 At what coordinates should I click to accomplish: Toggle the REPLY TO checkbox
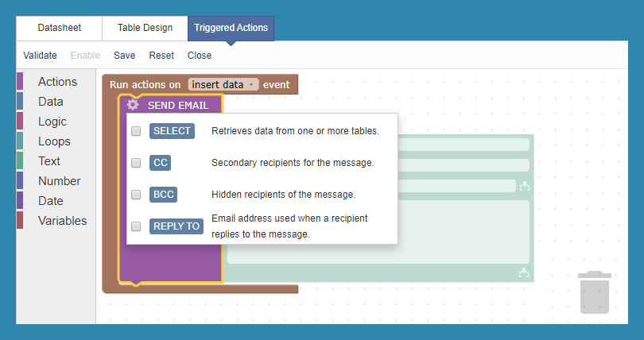(136, 226)
